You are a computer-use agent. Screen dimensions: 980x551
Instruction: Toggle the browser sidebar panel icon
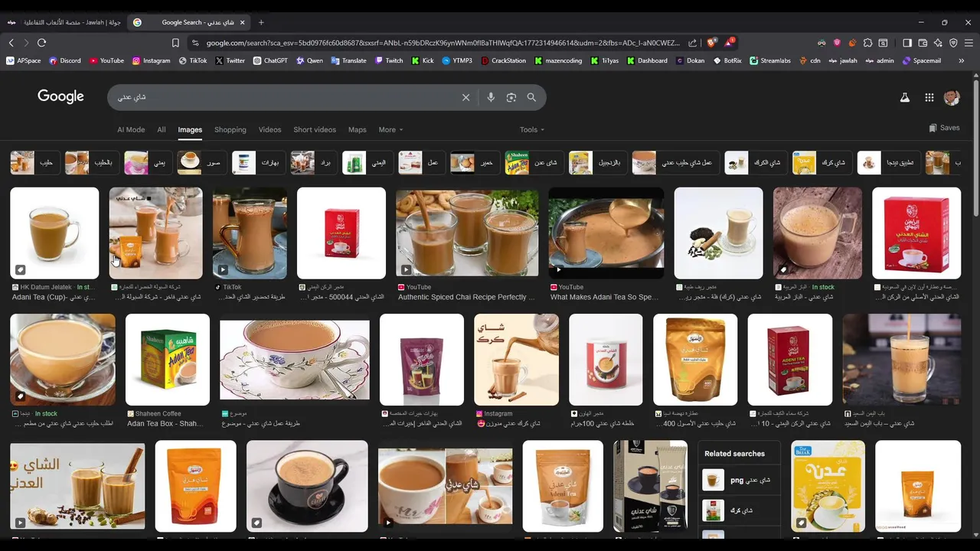coord(907,43)
